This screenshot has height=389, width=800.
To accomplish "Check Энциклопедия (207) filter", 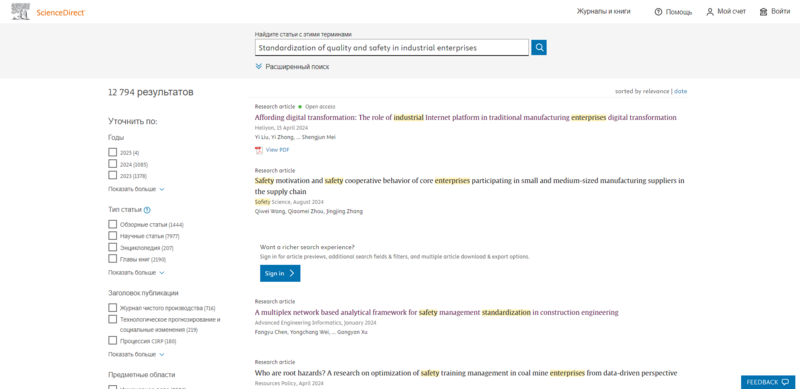I will pos(113,248).
